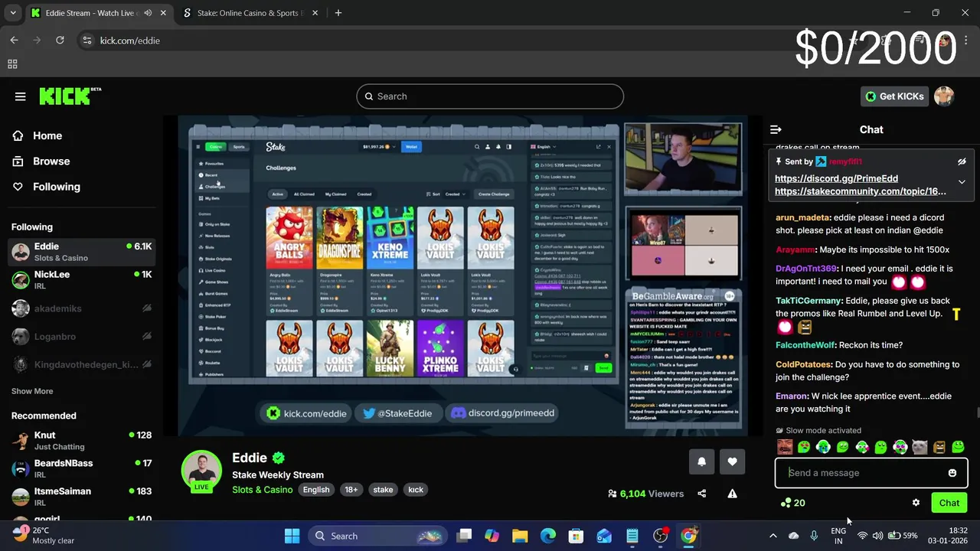Click the Slots & Casino category link

(x=263, y=490)
